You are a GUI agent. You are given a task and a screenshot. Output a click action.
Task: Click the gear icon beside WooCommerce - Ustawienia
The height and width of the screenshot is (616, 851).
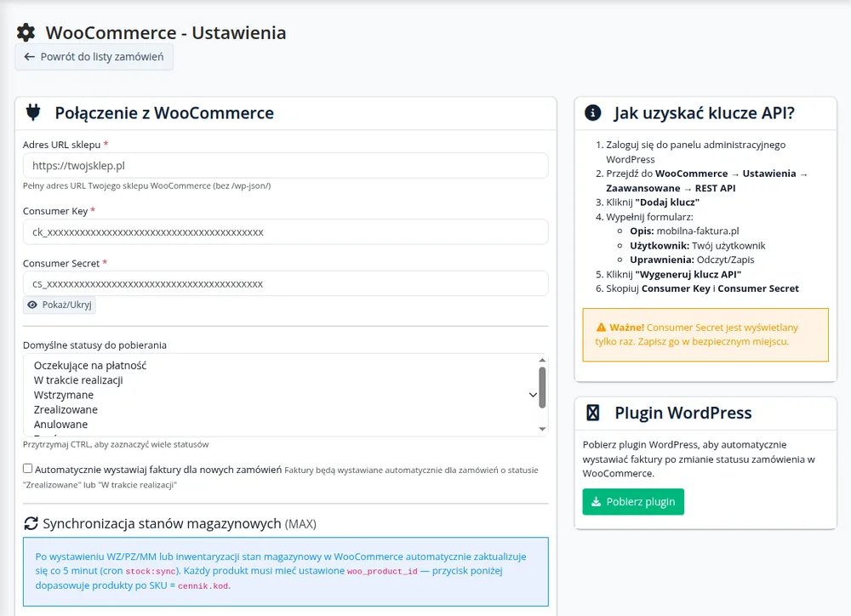(x=26, y=32)
